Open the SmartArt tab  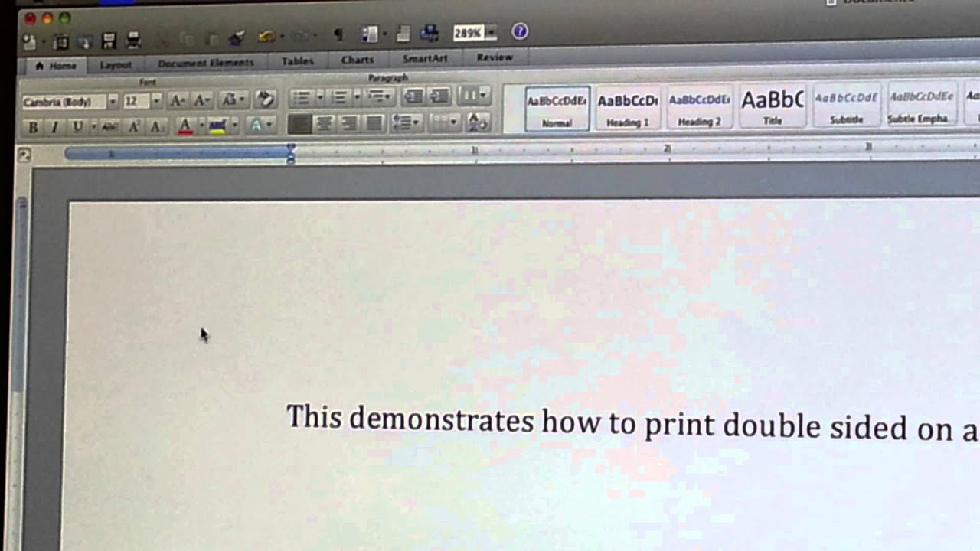[x=425, y=58]
